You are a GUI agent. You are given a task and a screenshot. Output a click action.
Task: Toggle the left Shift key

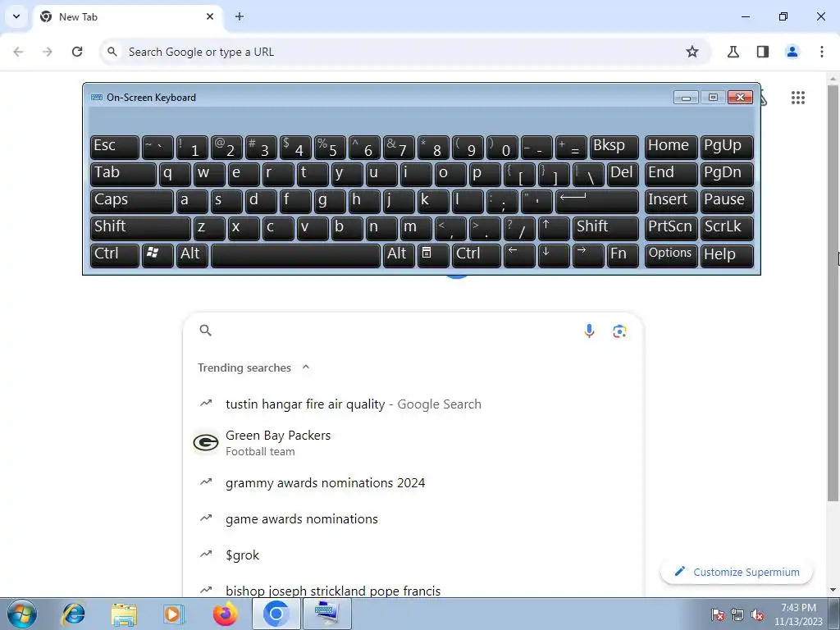pos(140,228)
